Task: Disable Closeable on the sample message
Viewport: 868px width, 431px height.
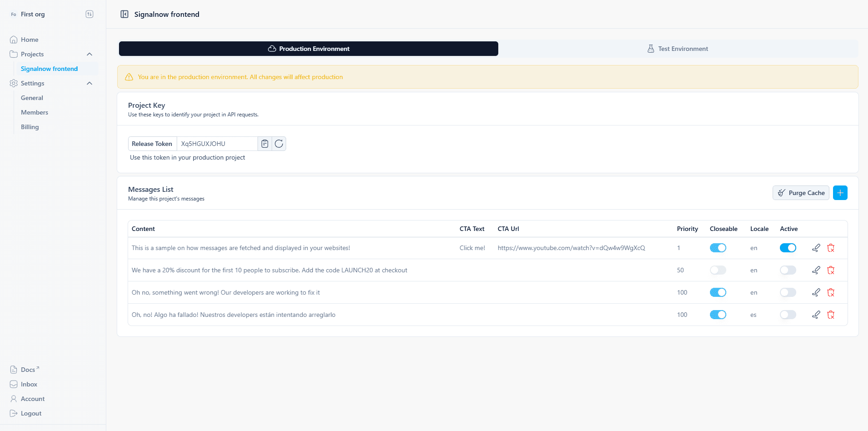Action: [718, 248]
